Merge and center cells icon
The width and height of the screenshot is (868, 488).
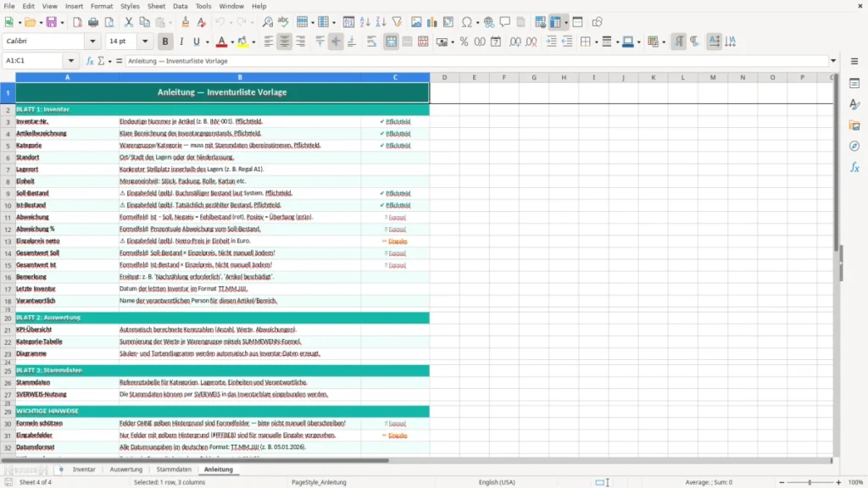(x=392, y=42)
